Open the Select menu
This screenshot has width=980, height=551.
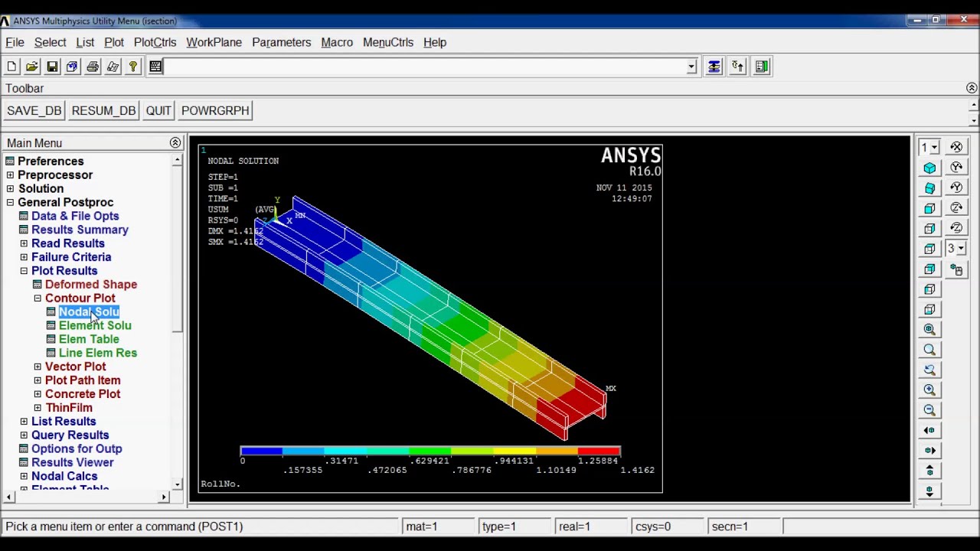[x=50, y=42]
